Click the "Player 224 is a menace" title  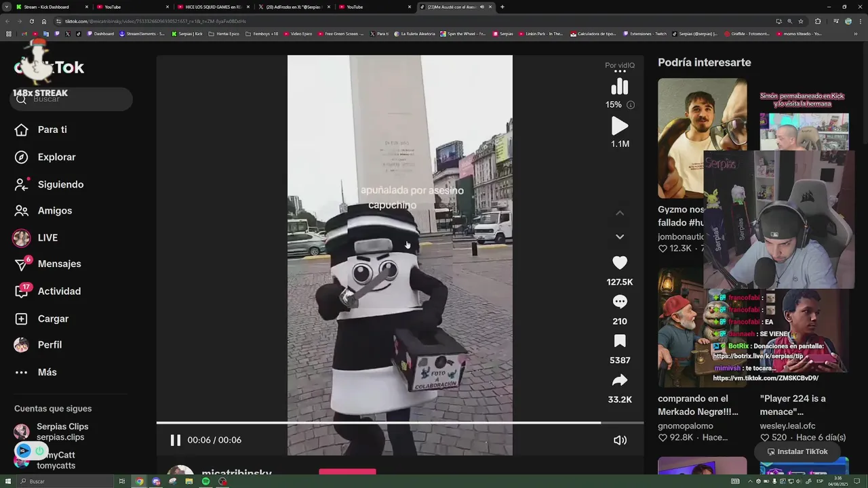coord(793,405)
